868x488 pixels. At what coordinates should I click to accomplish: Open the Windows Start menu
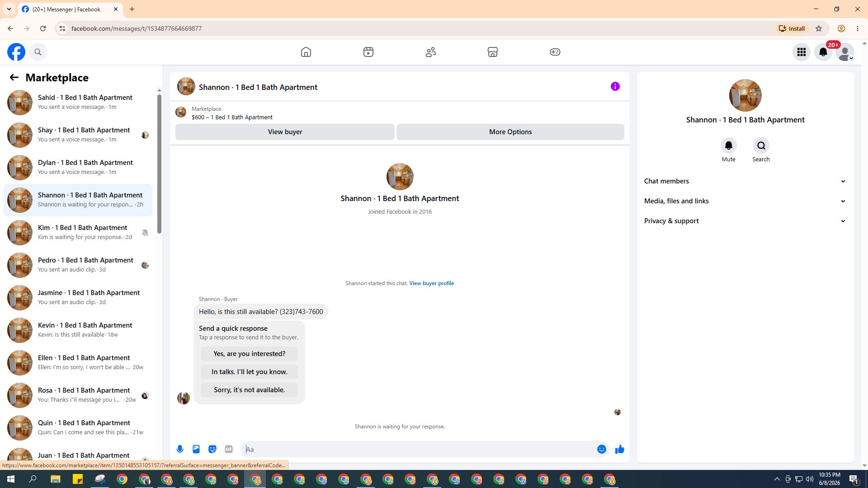[x=11, y=479]
